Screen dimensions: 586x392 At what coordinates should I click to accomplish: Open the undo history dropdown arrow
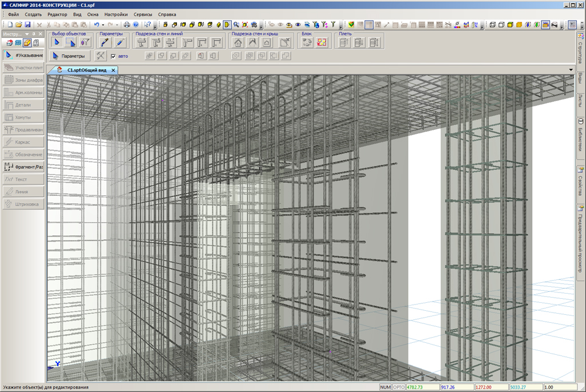click(103, 25)
